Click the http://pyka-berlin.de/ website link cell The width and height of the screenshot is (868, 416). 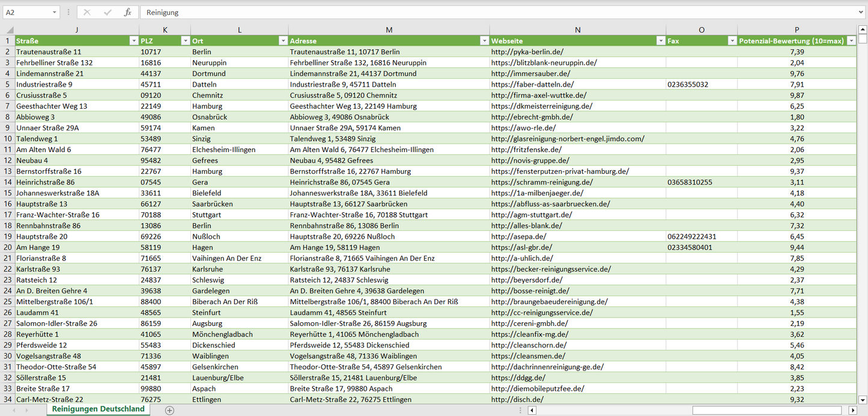point(527,52)
